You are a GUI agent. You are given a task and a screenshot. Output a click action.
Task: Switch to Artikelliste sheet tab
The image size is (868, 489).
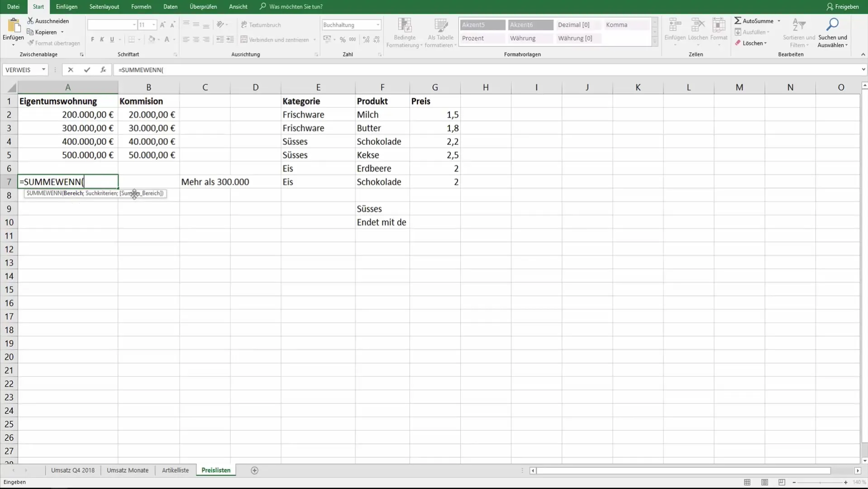click(175, 470)
